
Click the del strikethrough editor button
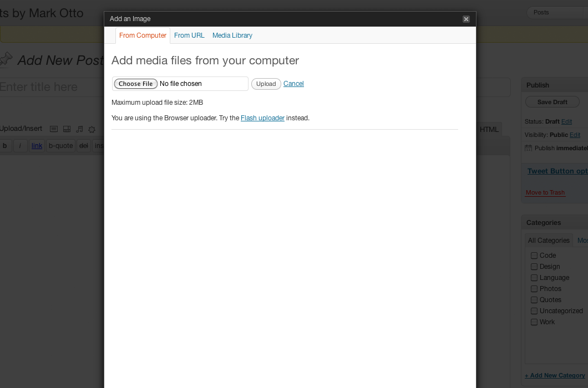point(84,146)
